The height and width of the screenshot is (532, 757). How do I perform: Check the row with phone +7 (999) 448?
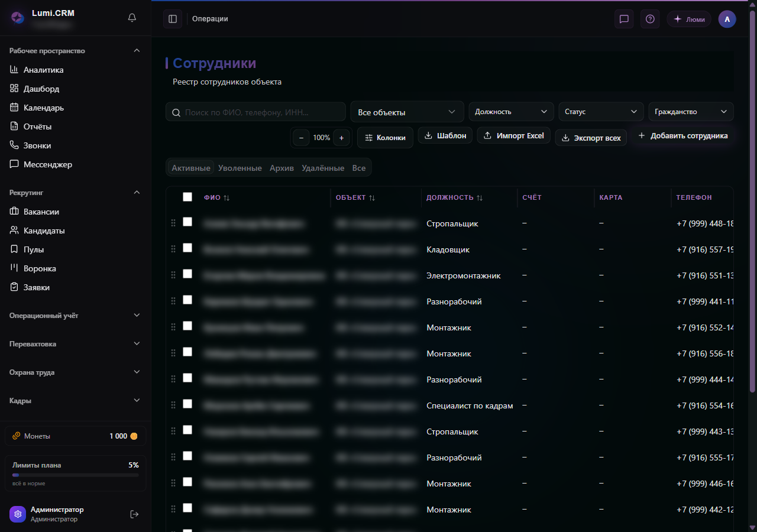pos(187,222)
